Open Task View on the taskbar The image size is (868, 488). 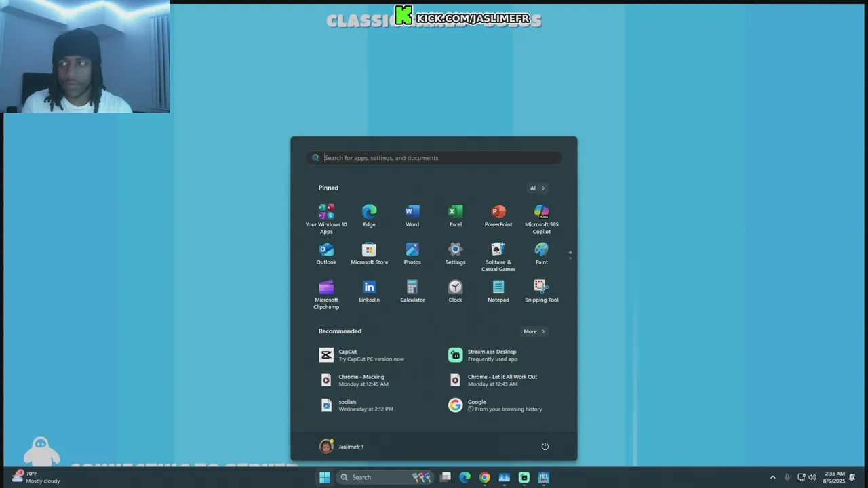click(x=446, y=477)
